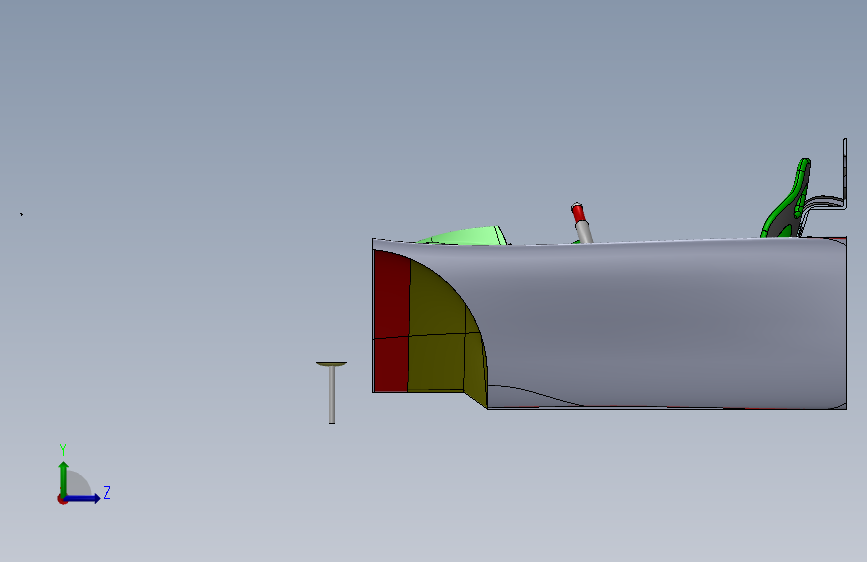Select the grey body shell surface
The image size is (867, 562).
[x=664, y=324]
